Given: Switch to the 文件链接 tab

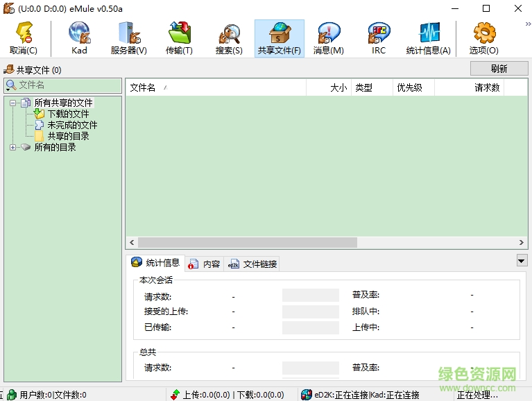Looking at the screenshot, I should 252,264.
